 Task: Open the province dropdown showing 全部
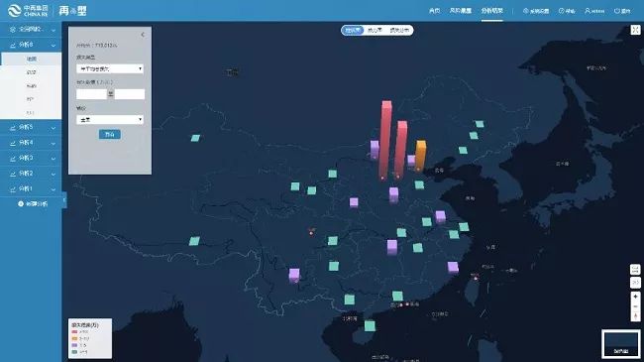coord(110,120)
